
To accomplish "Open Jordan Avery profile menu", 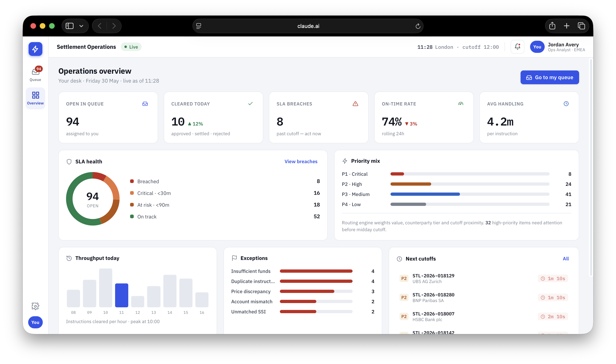I will 558,47.
